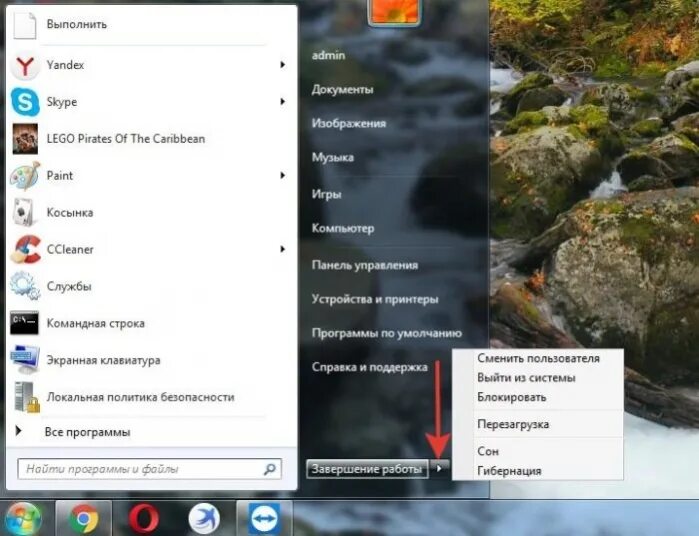
Task: Choose Перезагрузка to restart
Action: [513, 424]
